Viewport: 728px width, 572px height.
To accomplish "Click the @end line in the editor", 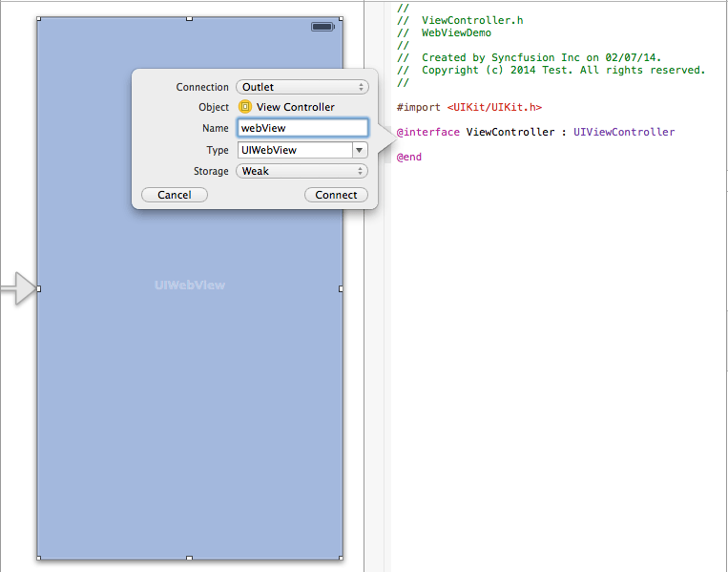I will [408, 157].
